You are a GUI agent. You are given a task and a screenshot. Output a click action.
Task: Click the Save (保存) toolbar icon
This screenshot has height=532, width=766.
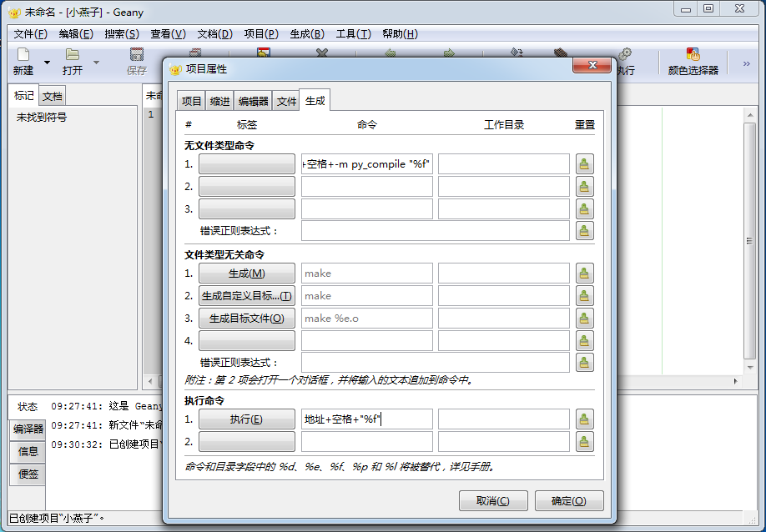137,55
